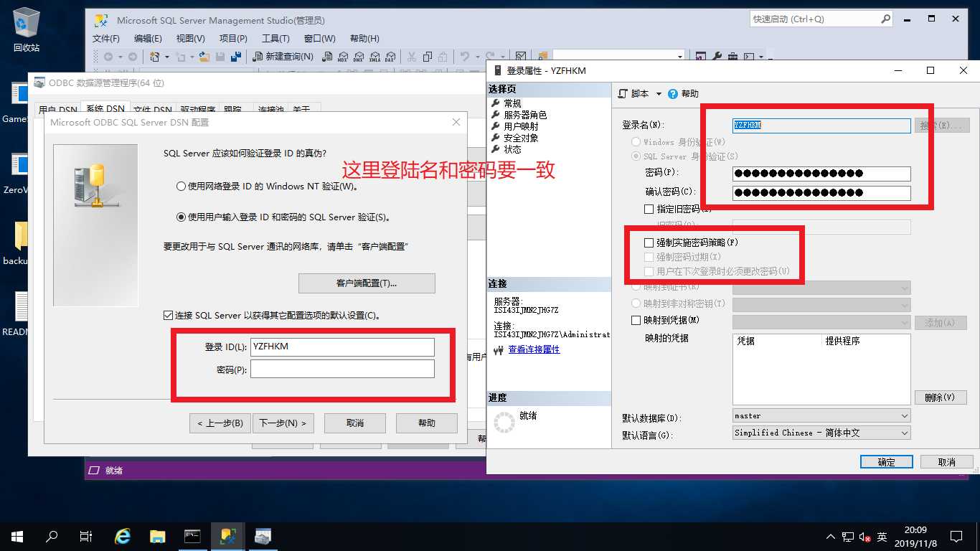The width and height of the screenshot is (980, 551).
Task: Launch Internet Explorer from the taskbar
Action: (x=123, y=536)
